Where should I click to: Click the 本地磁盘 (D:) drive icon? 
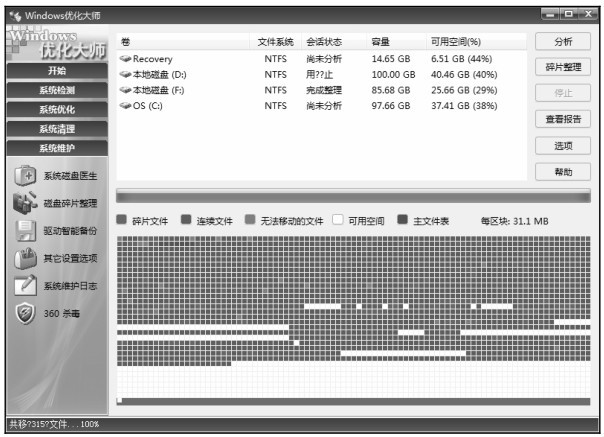point(125,74)
